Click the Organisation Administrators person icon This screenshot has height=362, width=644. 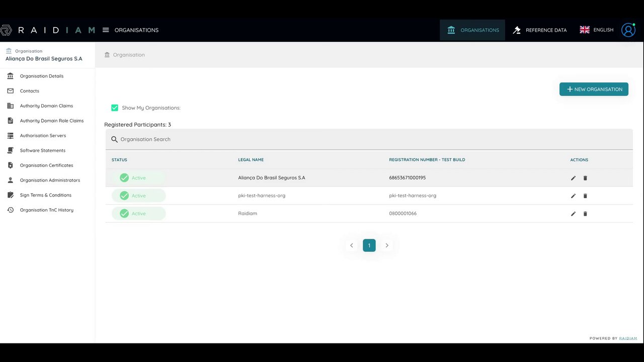click(x=11, y=180)
